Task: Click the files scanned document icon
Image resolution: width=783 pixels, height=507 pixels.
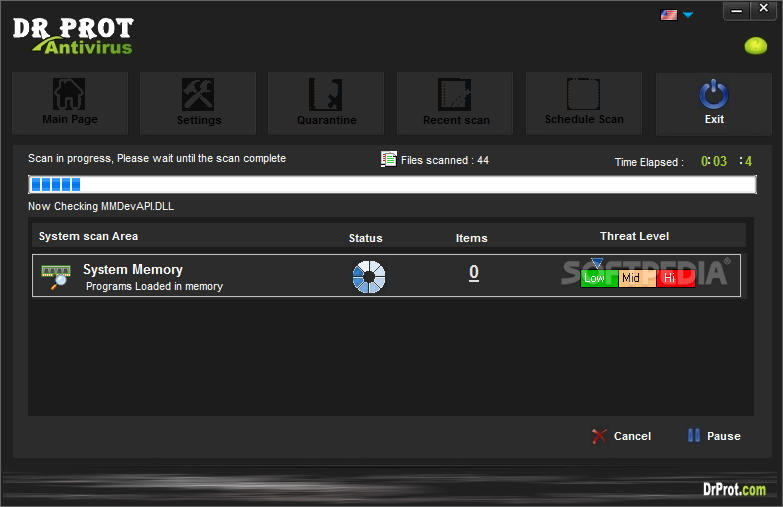Action: point(389,159)
